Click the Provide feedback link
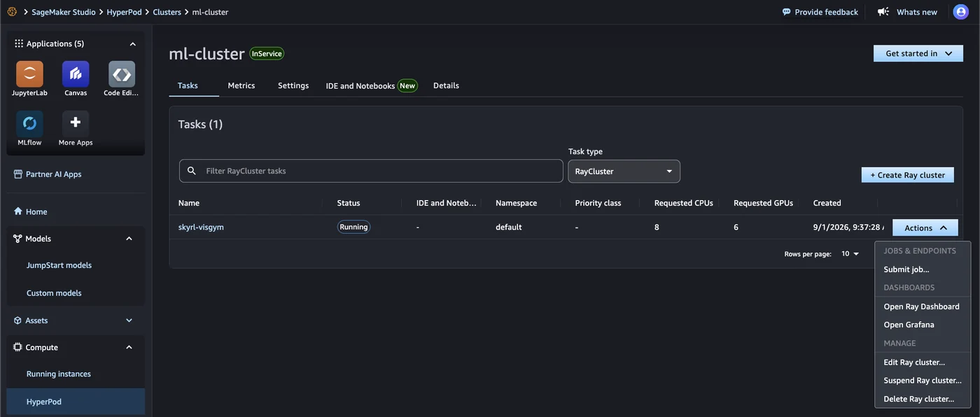The width and height of the screenshot is (980, 417). click(x=826, y=12)
